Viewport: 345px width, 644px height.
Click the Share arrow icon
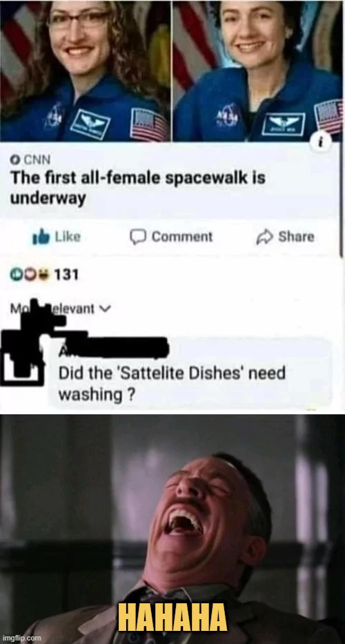click(264, 237)
